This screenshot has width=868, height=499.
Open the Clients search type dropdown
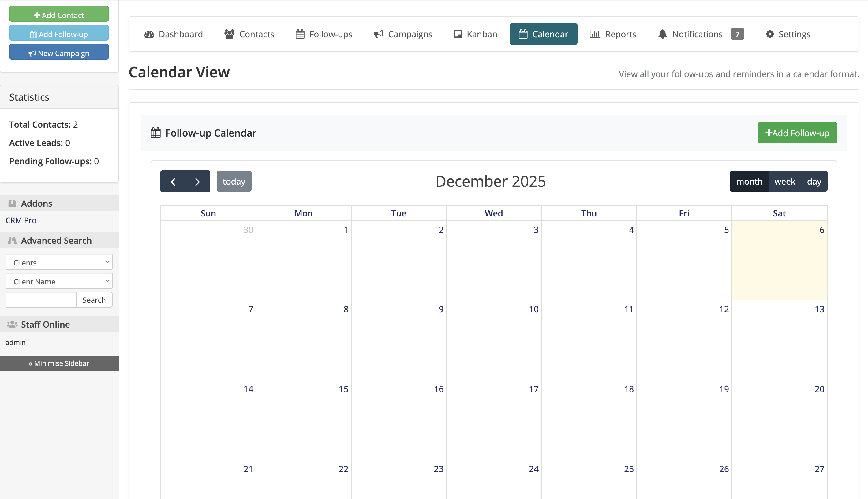coord(58,262)
